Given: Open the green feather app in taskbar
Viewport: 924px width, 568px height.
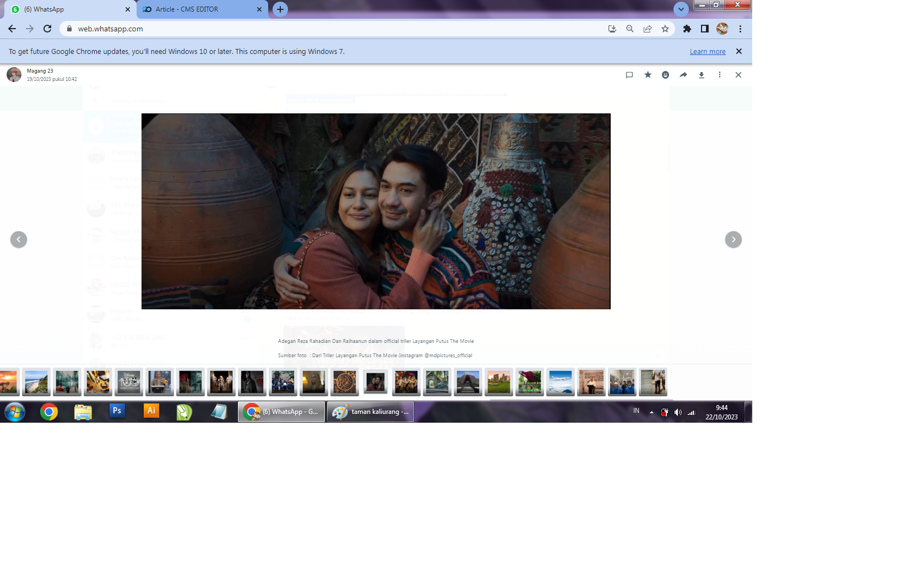Looking at the screenshot, I should 184,412.
